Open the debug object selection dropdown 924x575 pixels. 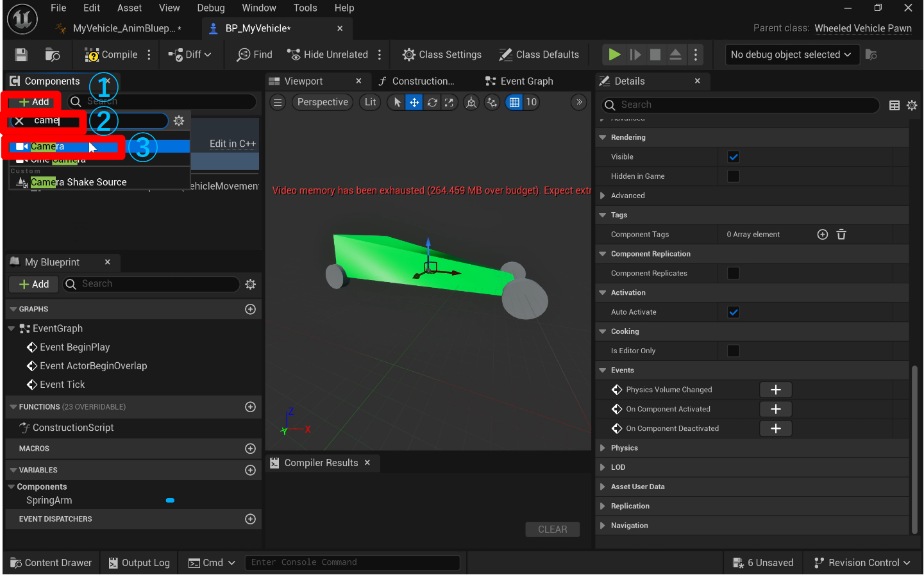point(791,54)
